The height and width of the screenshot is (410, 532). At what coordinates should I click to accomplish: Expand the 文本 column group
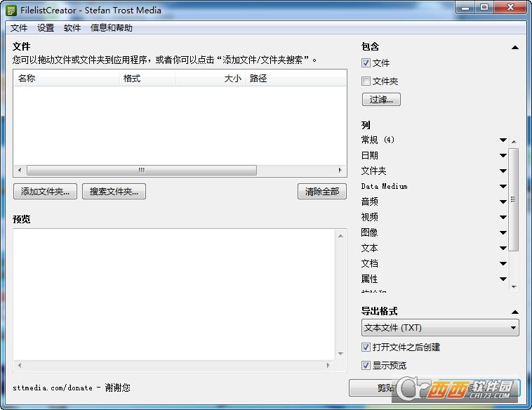tap(503, 249)
